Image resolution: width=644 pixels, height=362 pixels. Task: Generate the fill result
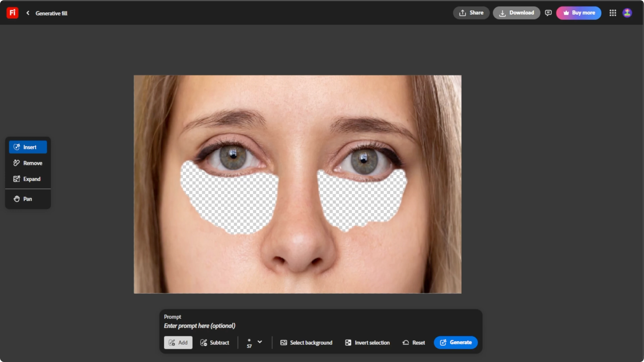(x=456, y=343)
